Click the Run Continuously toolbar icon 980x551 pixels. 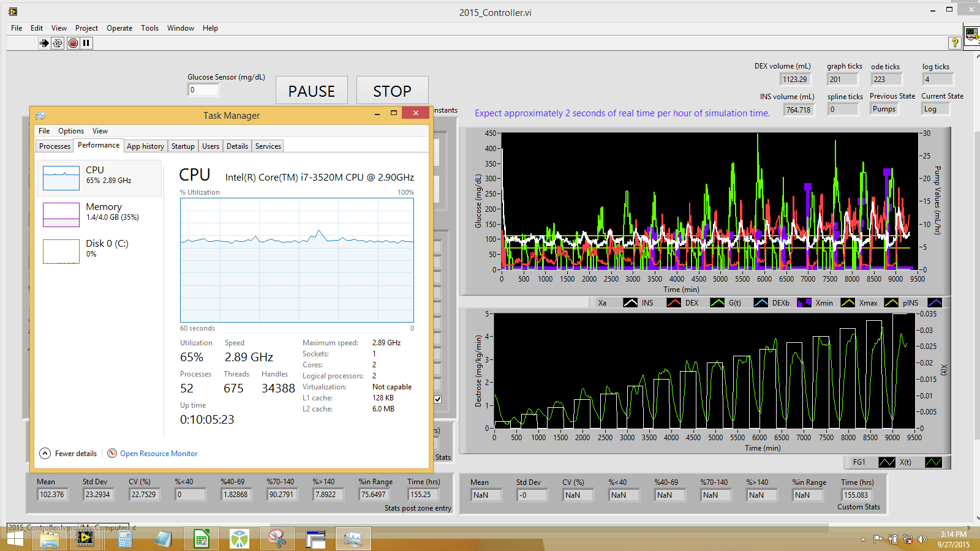coord(58,43)
